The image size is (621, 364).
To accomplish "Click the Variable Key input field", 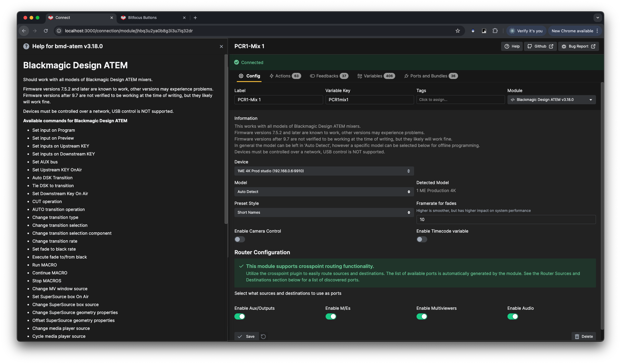I will pos(370,100).
